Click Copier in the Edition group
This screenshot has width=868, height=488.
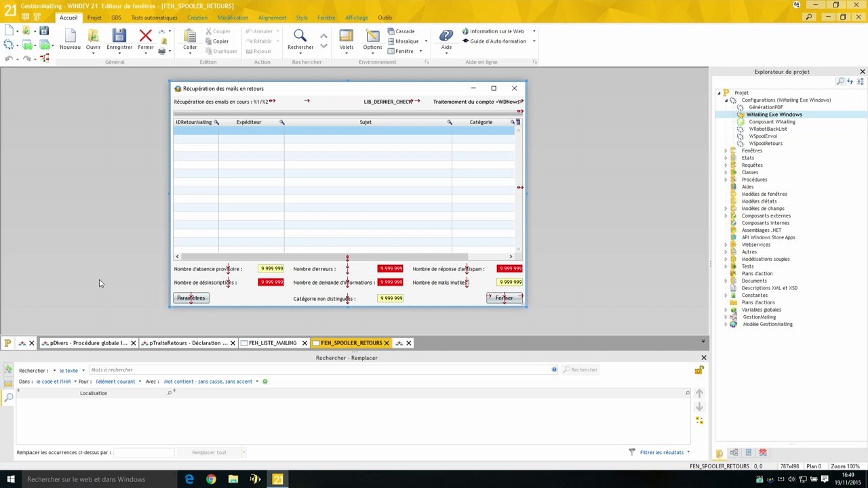pyautogui.click(x=216, y=41)
